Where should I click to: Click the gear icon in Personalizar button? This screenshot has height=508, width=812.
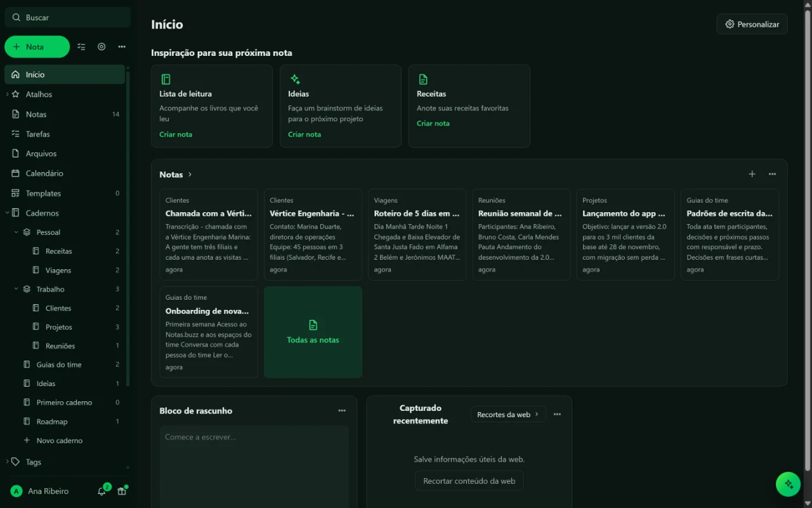click(x=730, y=24)
